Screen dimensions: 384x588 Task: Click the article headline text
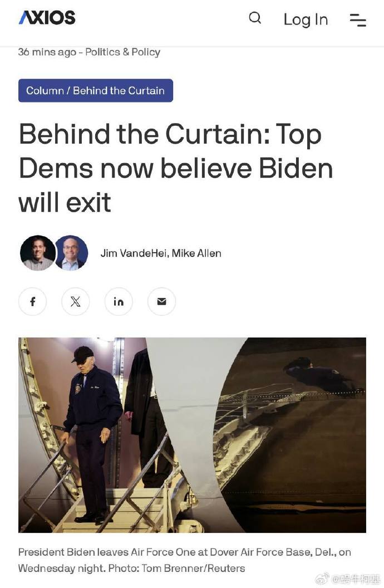pos(176,168)
